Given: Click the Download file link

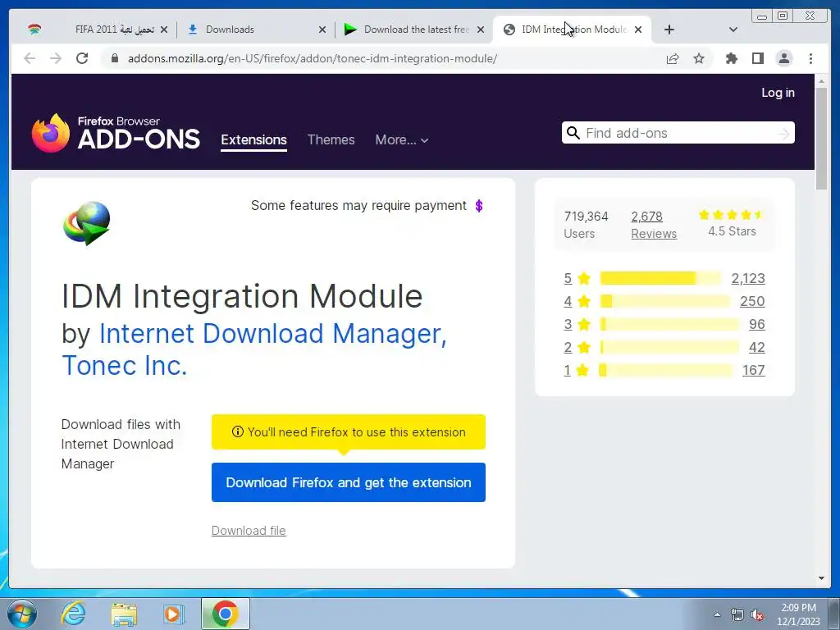Looking at the screenshot, I should [249, 531].
